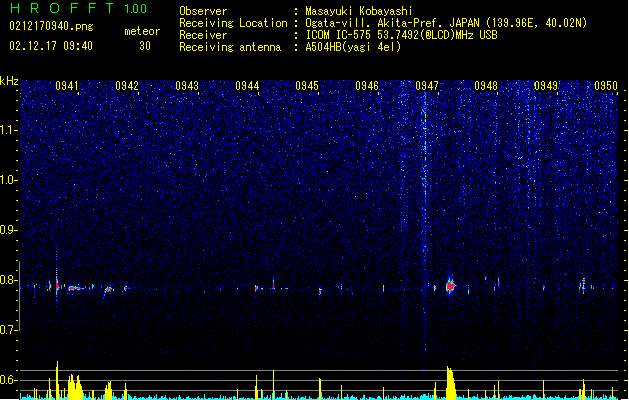The height and width of the screenshot is (400, 629).
Task: Click the 0944 time marker
Action: pyautogui.click(x=247, y=86)
